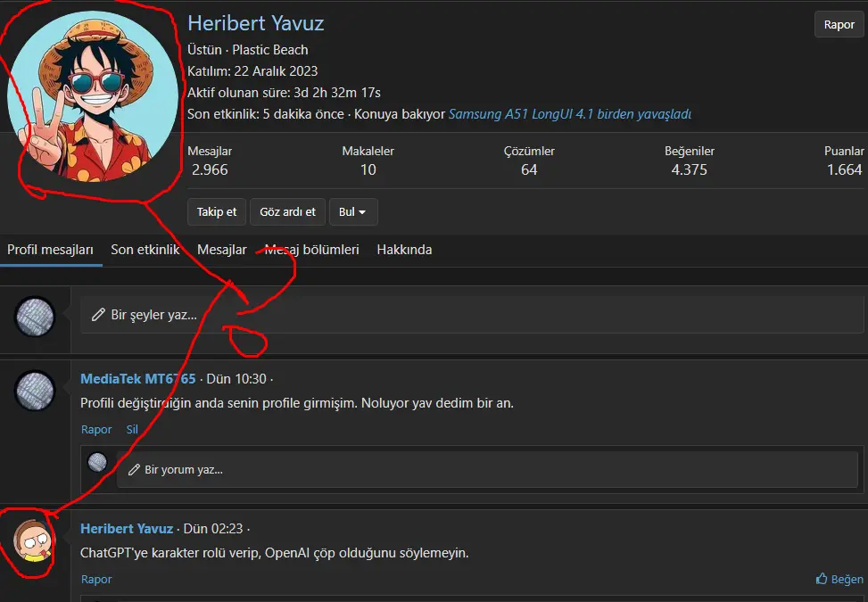Report Heribert Yavuz's ChatGPT message
Viewport: 868px width, 602px height.
click(96, 580)
